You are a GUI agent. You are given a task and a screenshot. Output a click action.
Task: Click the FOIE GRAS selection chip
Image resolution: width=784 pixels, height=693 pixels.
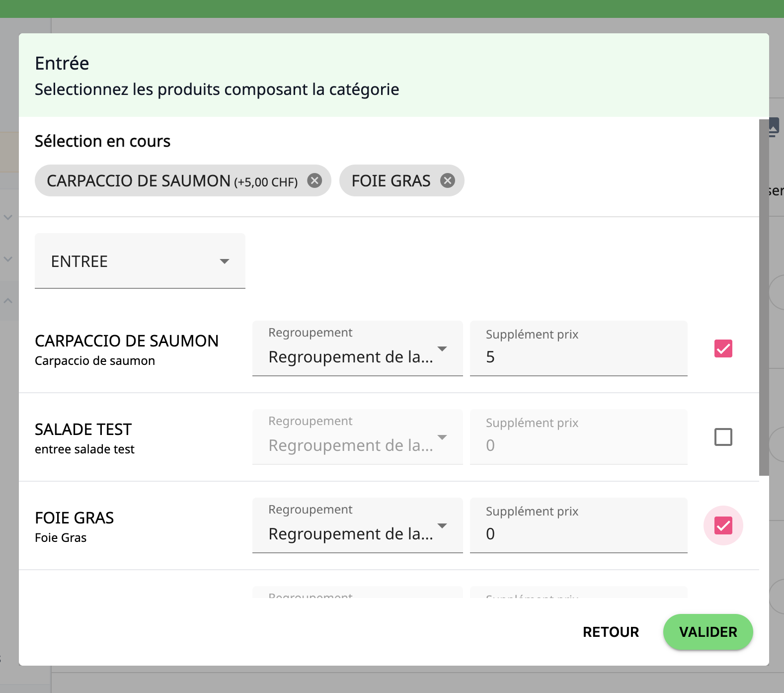click(x=391, y=180)
